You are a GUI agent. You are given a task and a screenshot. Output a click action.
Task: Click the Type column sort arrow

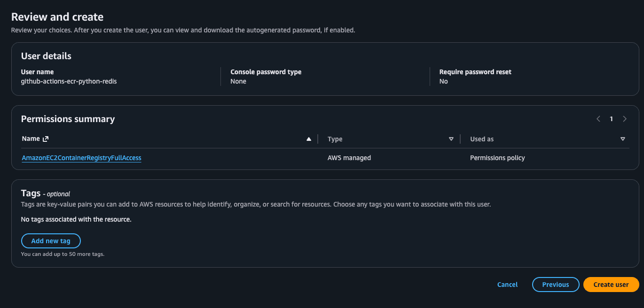[451, 139]
